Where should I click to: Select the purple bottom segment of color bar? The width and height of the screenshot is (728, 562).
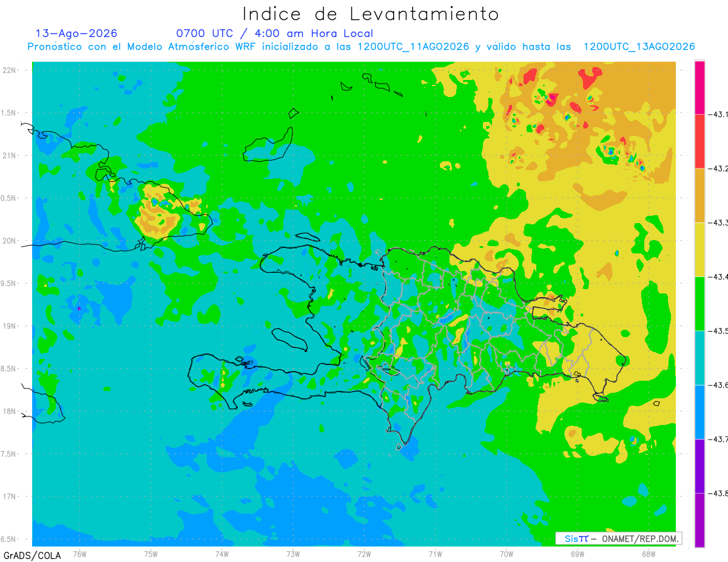(x=699, y=520)
